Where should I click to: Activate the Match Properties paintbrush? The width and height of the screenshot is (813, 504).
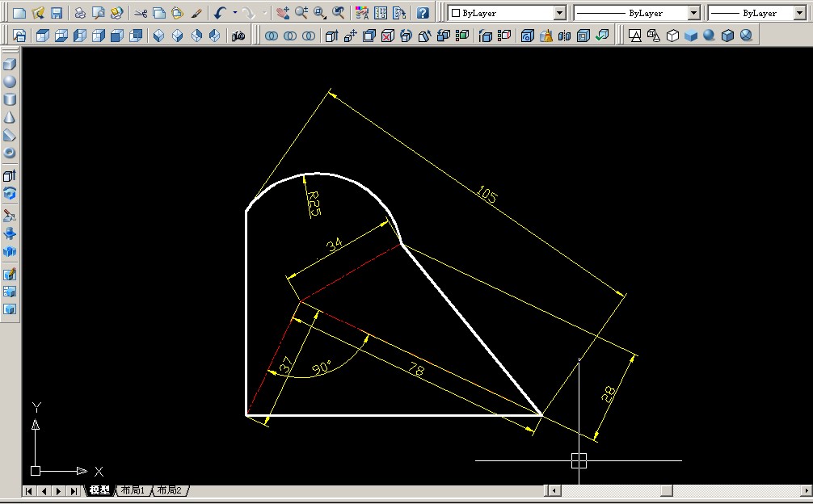[x=196, y=13]
